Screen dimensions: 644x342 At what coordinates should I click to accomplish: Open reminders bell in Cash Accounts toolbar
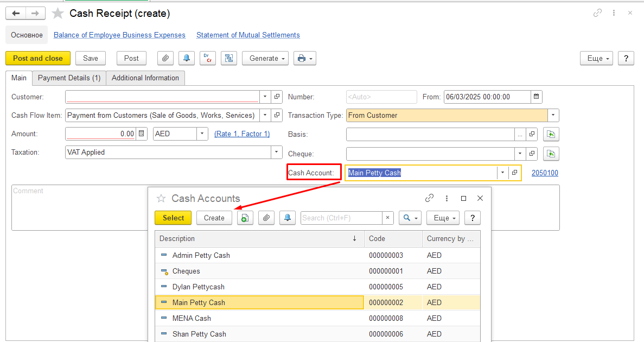pos(288,218)
